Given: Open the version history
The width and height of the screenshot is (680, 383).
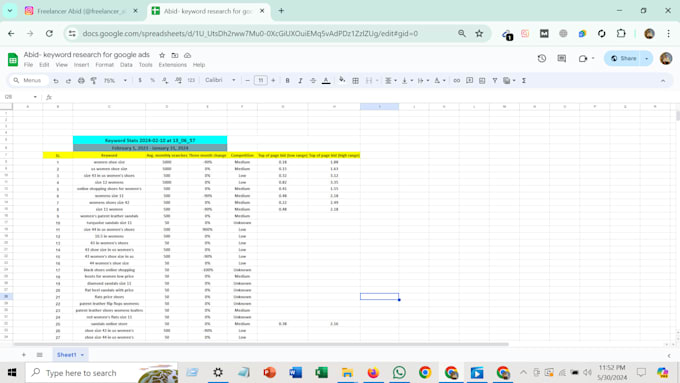Looking at the screenshot, I should point(542,59).
